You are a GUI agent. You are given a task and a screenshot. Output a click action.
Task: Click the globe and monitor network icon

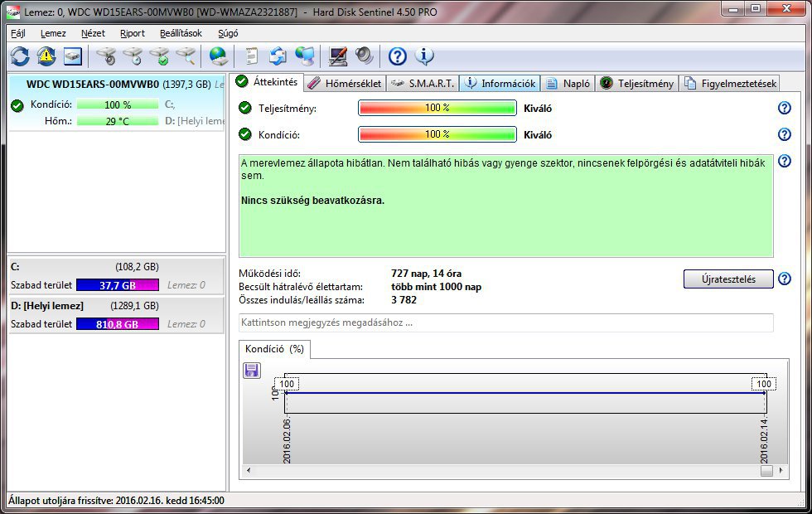point(305,56)
